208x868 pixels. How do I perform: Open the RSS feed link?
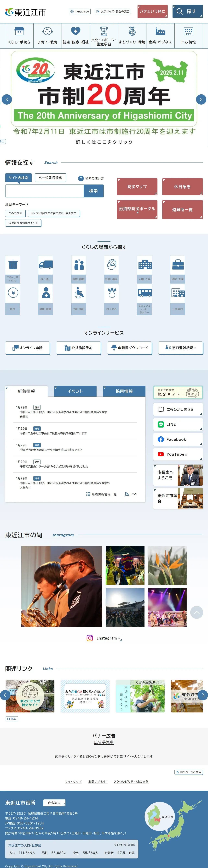pos(131,494)
